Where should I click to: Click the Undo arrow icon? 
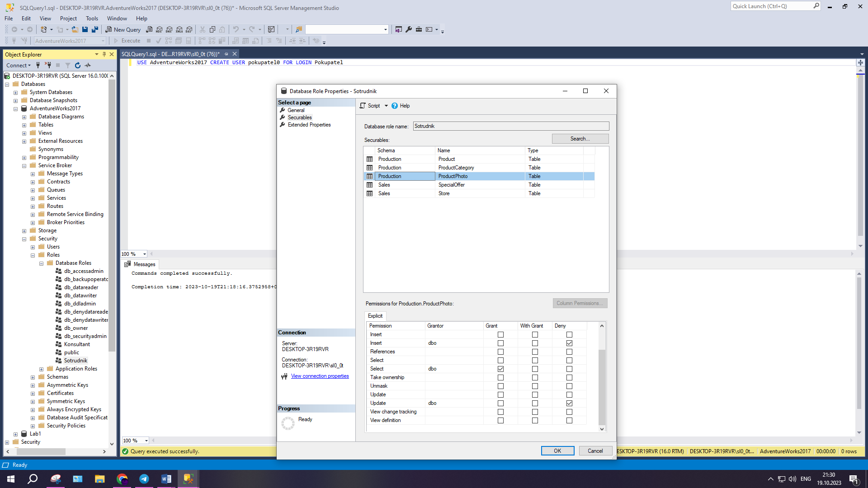point(236,29)
